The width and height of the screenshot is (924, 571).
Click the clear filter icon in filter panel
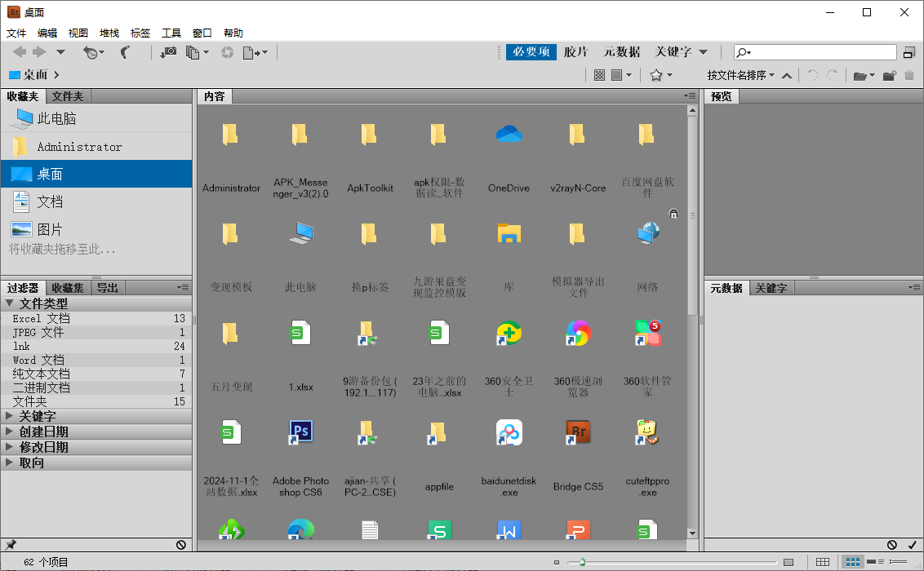[180, 545]
